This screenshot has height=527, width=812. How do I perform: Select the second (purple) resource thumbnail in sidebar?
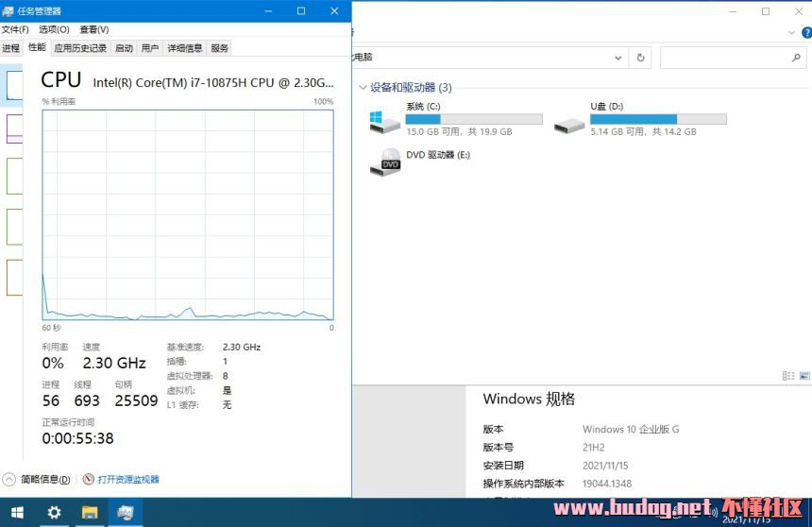14,128
